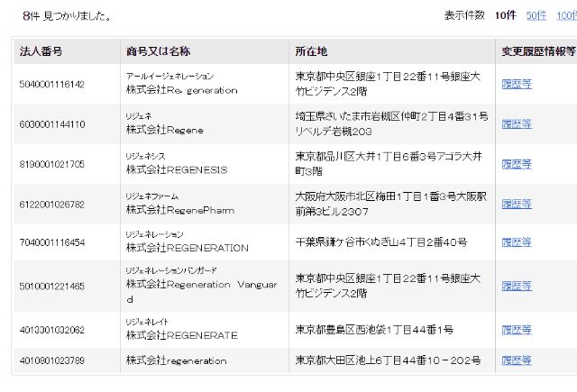Select corporate number 7040001116454
Viewport: 577px width, 392px height.
(52, 242)
